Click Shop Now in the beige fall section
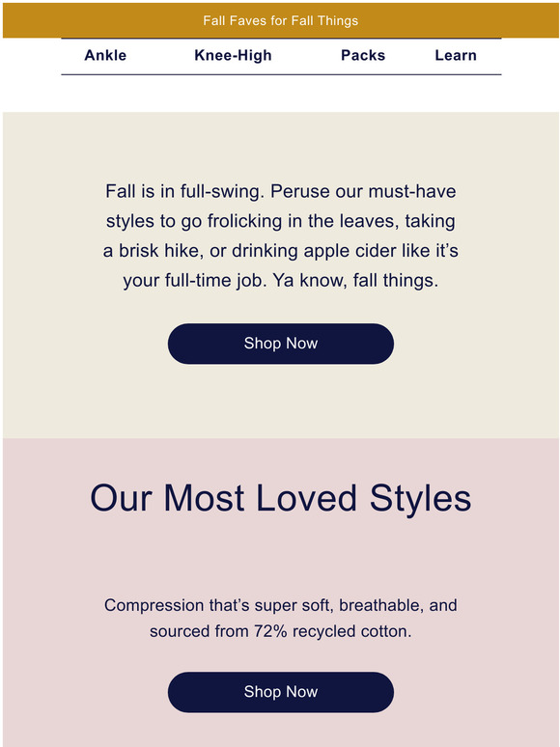Viewport: 560px width, 747px height. tap(281, 344)
